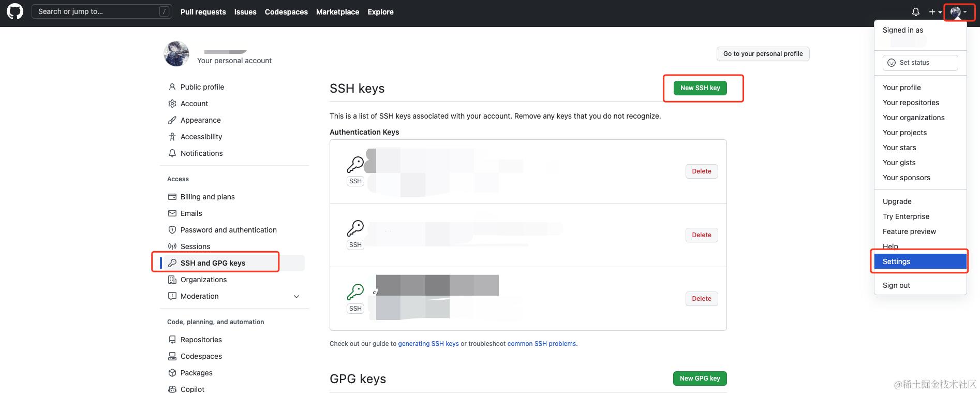Screen dimensions: 980x393
Task: Select the Repositories repo icon
Action: (x=172, y=340)
